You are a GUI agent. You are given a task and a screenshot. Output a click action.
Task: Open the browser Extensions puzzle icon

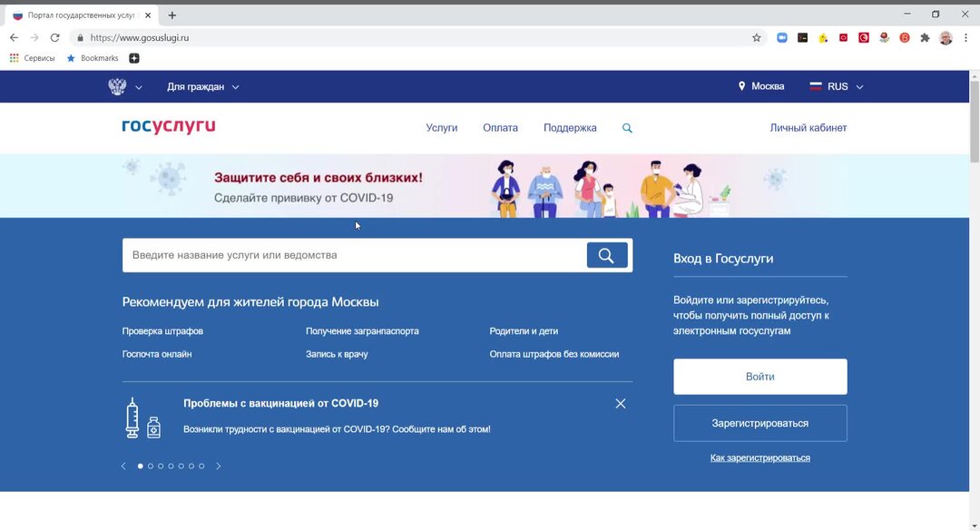coord(925,37)
